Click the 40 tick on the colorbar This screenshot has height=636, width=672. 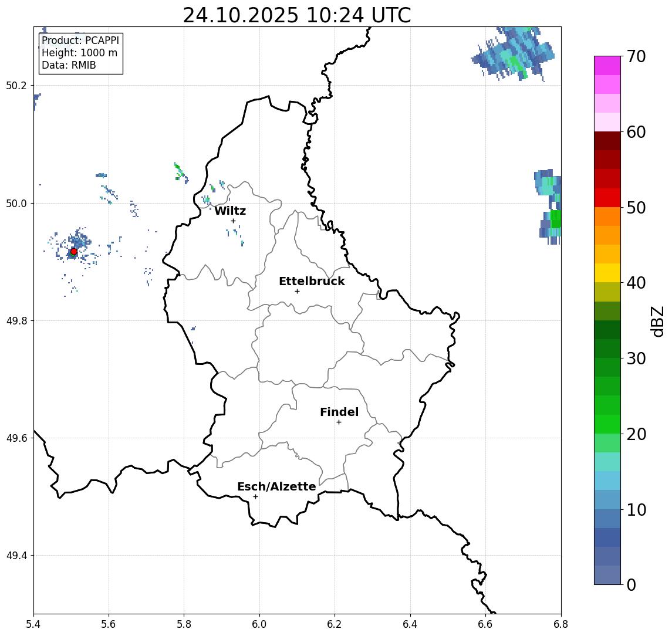coord(636,283)
